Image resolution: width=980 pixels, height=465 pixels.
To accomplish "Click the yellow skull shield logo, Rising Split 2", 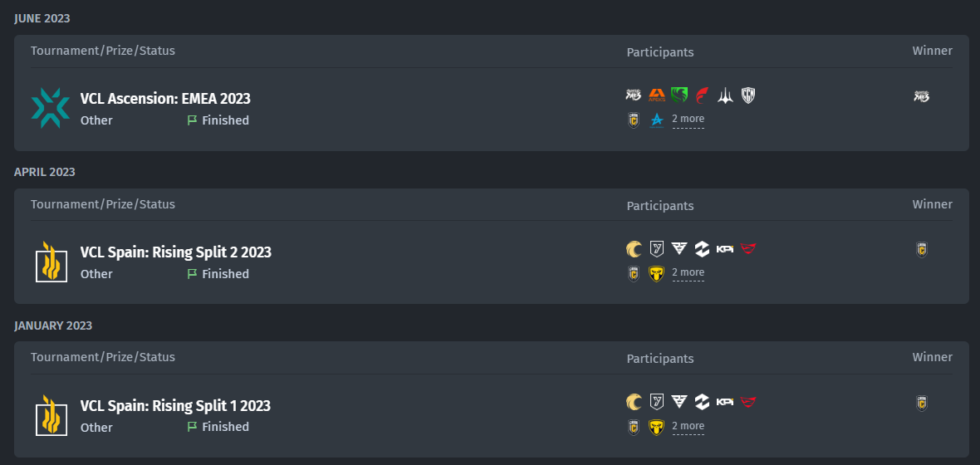I will tap(656, 274).
